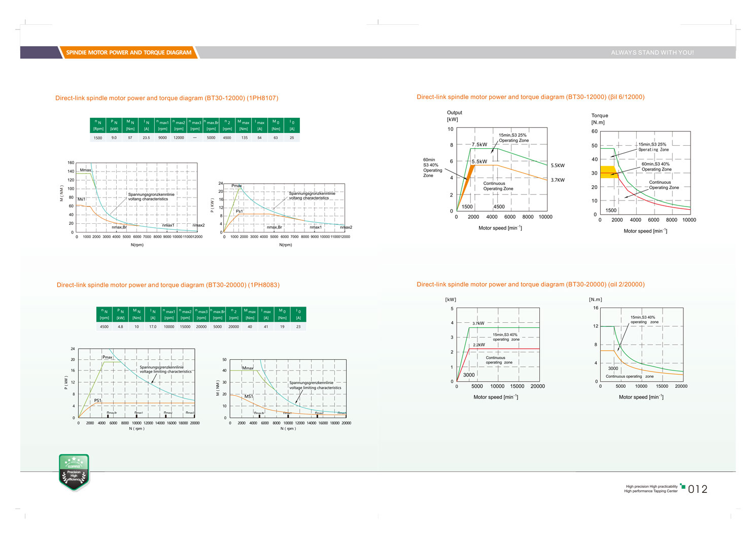
Task: Click the 'ALWAYS STAND WITH YOU!' slogan
Action: point(652,52)
